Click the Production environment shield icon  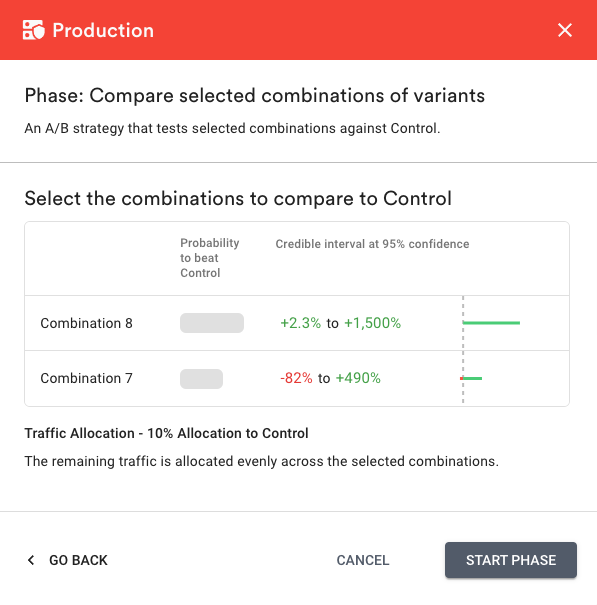(x=34, y=30)
